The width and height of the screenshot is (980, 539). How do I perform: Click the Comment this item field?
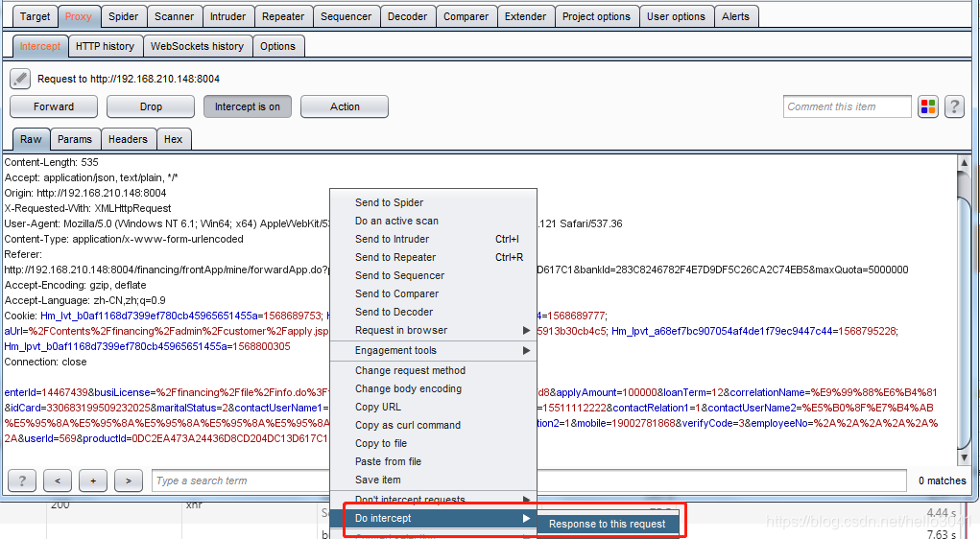[x=847, y=106]
